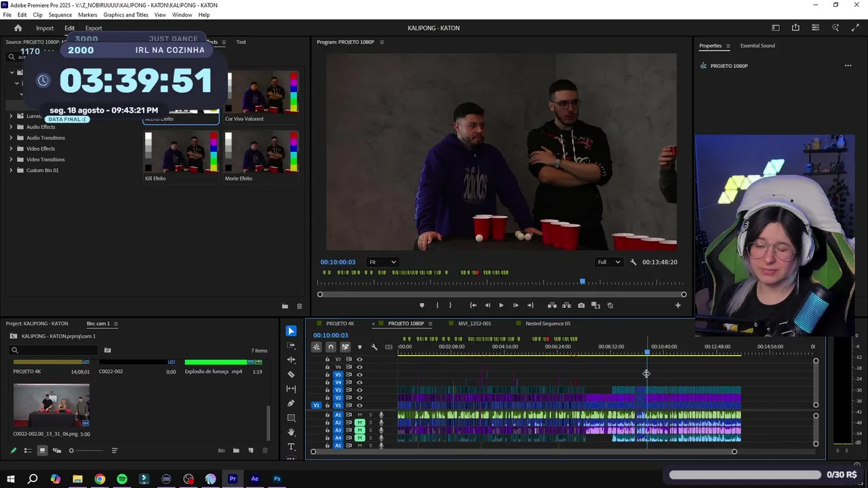Select the Hand tool

(x=291, y=432)
